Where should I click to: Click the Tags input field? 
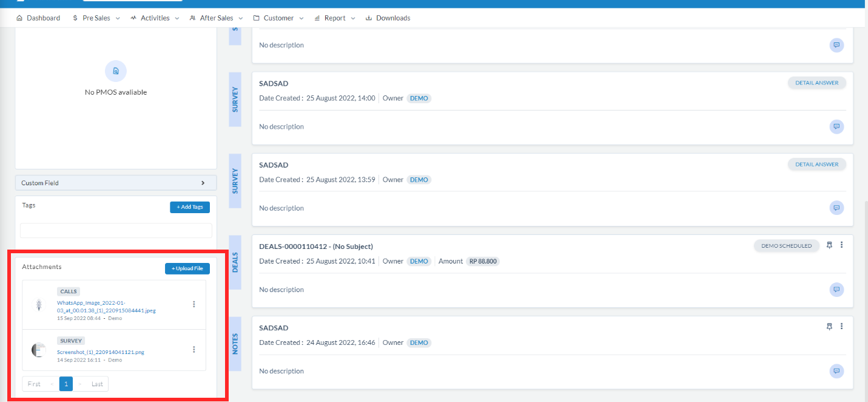click(x=116, y=231)
